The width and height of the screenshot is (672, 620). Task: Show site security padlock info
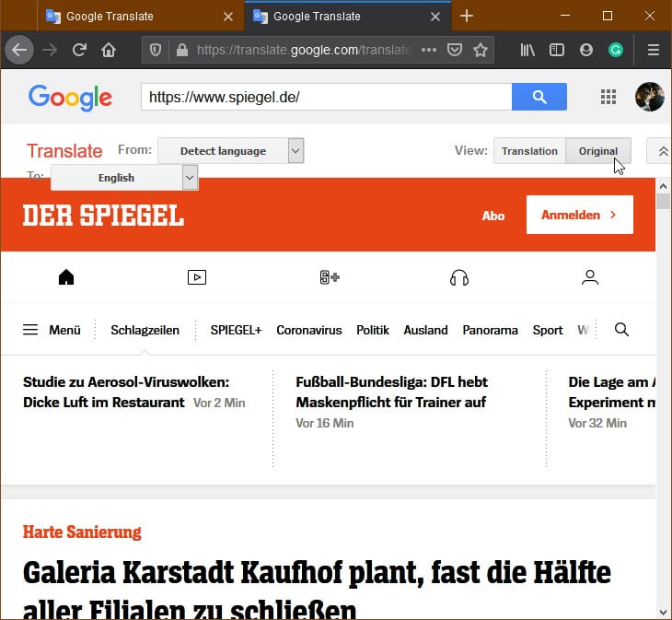182,50
